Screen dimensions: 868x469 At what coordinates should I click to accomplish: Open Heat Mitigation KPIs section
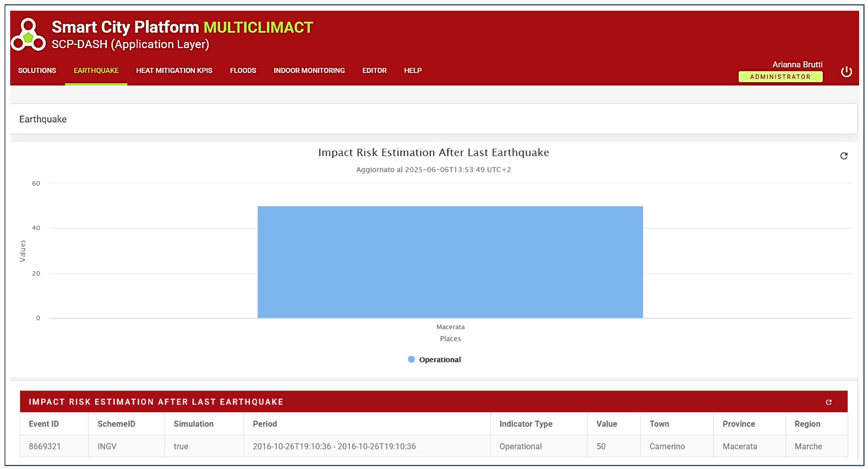(x=174, y=71)
